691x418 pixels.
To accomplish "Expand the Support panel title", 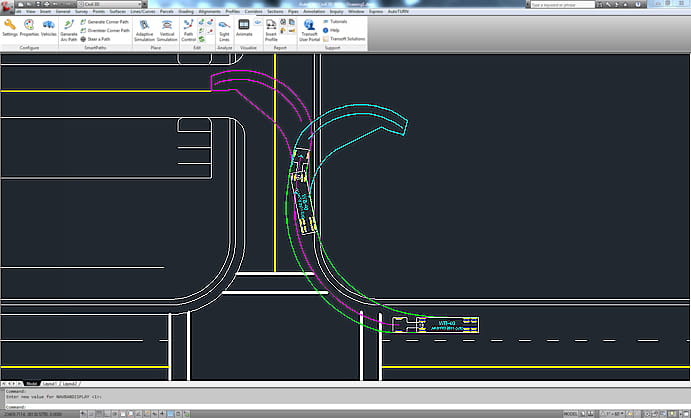I will (332, 48).
